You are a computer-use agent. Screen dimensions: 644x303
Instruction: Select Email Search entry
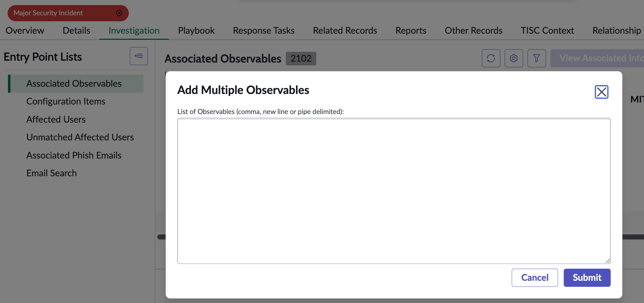coord(51,173)
